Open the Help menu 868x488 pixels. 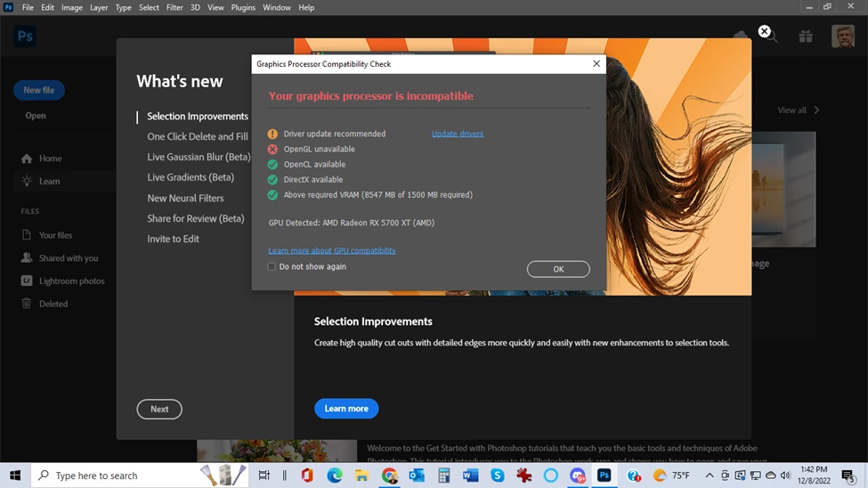(306, 8)
